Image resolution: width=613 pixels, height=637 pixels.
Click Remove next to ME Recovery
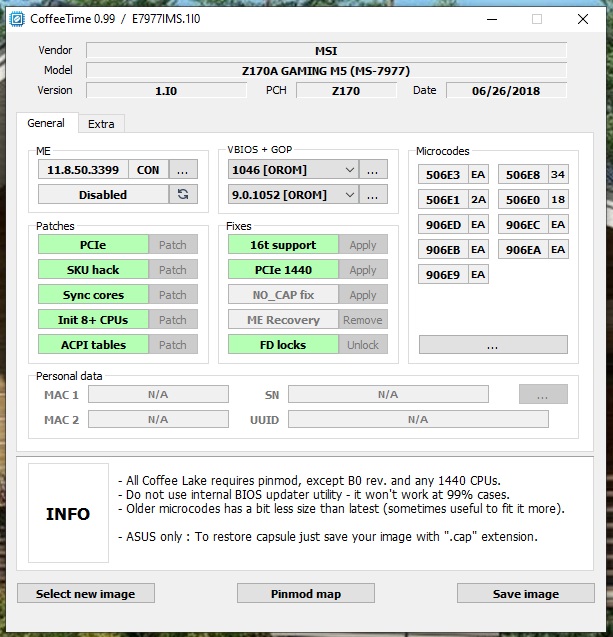click(x=363, y=320)
